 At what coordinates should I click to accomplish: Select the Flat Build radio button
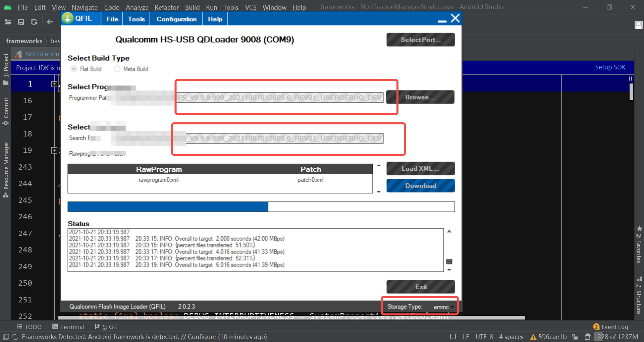pyautogui.click(x=74, y=69)
